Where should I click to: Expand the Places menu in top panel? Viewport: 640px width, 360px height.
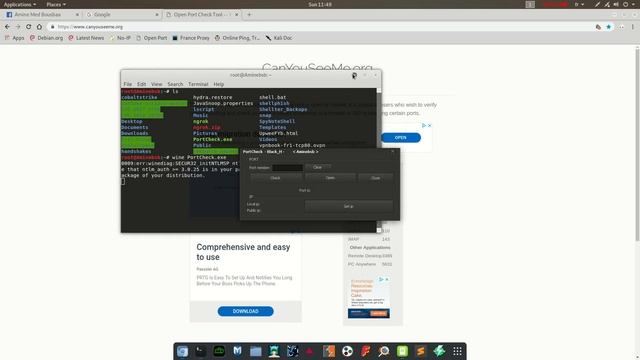pyautogui.click(x=56, y=4)
